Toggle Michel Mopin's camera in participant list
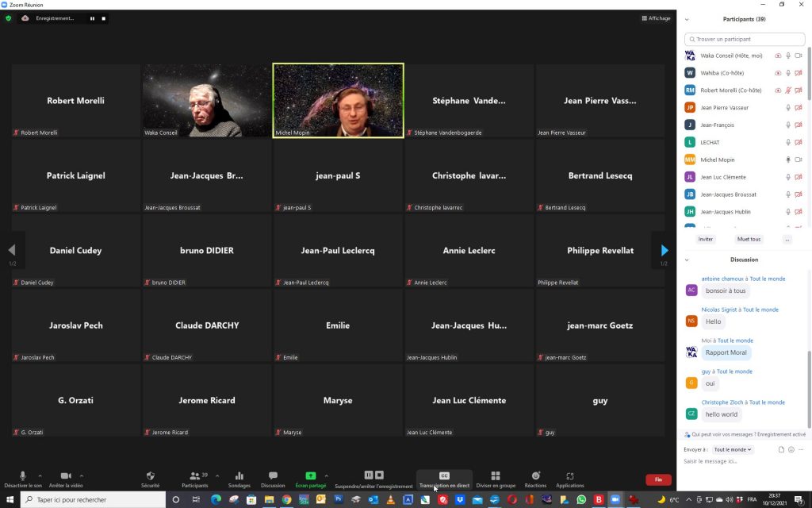812x508 pixels. pyautogui.click(x=799, y=160)
